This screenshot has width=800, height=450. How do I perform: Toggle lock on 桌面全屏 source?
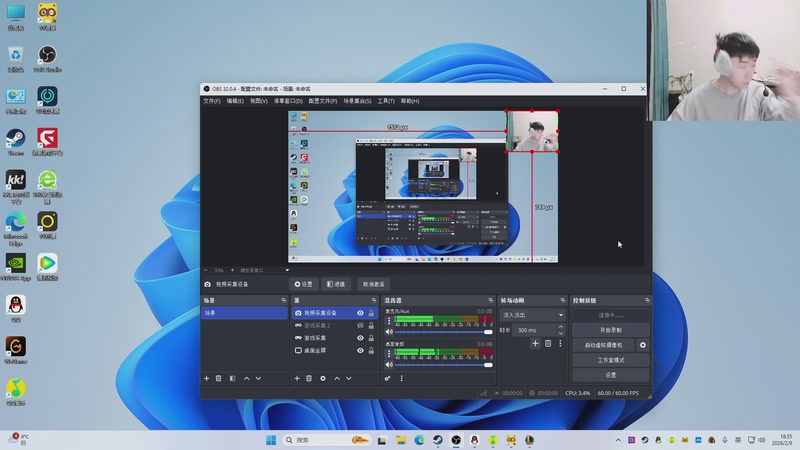click(371, 351)
